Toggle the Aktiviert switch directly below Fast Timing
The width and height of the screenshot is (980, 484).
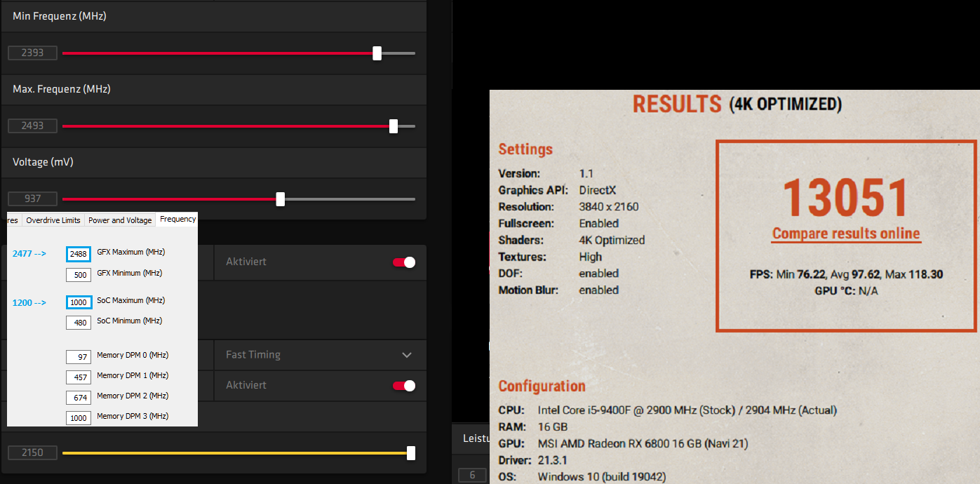click(403, 385)
